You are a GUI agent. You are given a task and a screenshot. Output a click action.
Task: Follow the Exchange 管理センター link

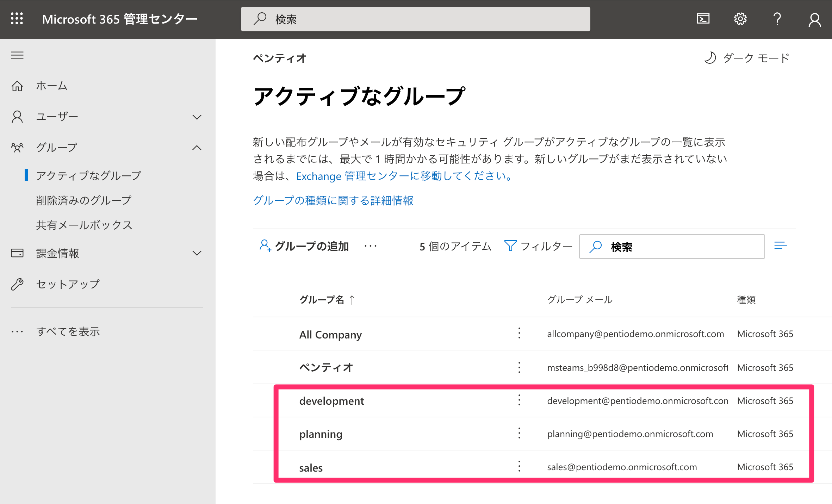point(405,176)
